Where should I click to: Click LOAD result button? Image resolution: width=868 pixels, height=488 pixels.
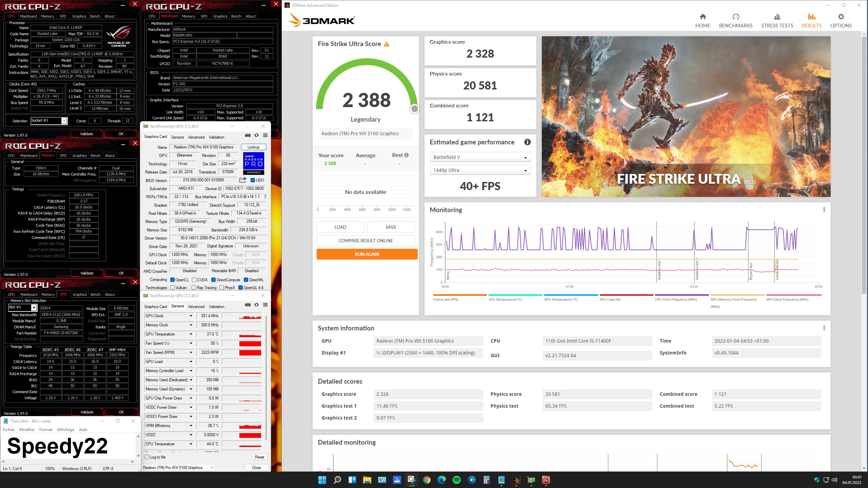340,227
